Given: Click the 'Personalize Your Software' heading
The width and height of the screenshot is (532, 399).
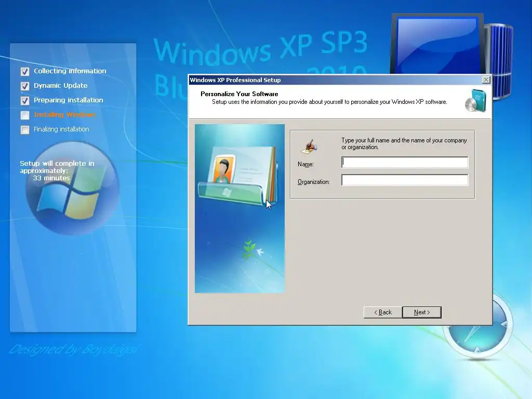Looking at the screenshot, I should coord(239,94).
